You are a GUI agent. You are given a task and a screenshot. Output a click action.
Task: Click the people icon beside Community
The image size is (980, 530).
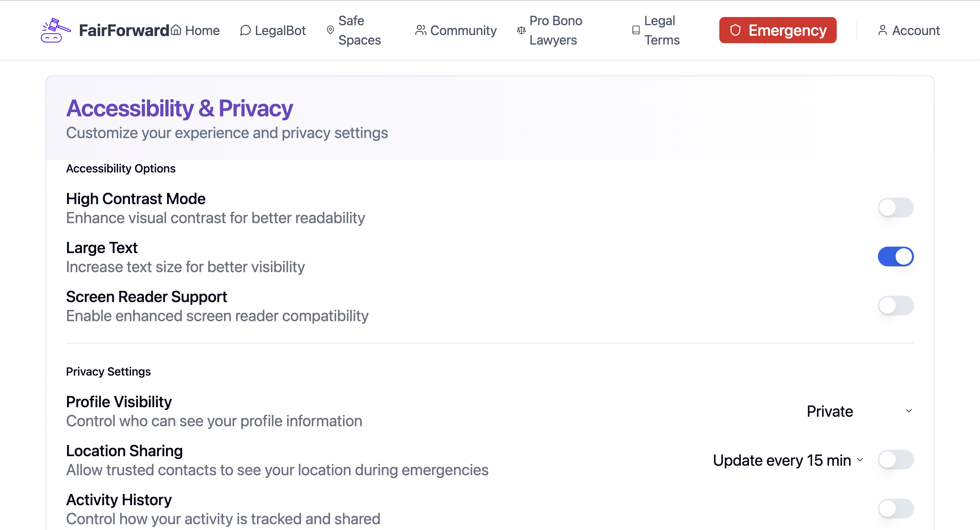(x=420, y=30)
